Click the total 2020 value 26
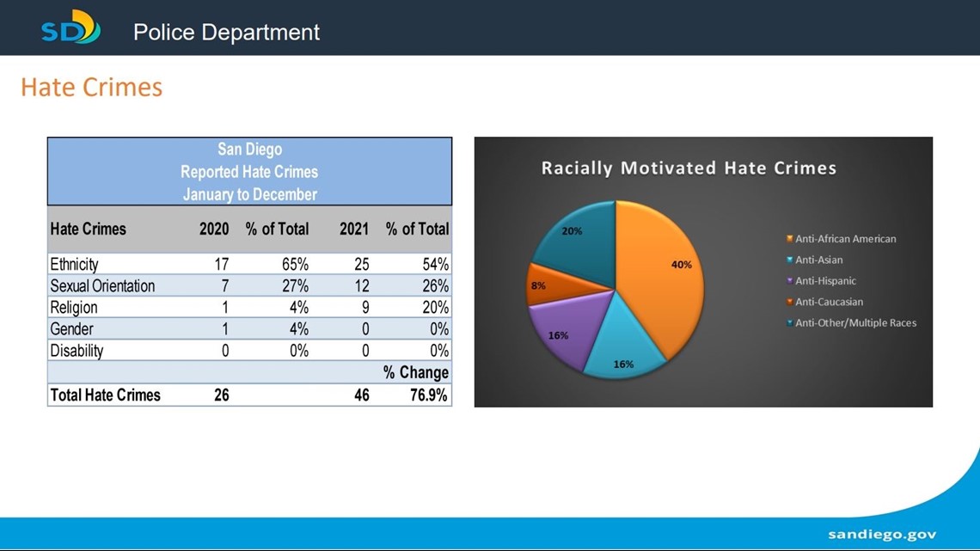Image resolution: width=980 pixels, height=551 pixels. (221, 395)
